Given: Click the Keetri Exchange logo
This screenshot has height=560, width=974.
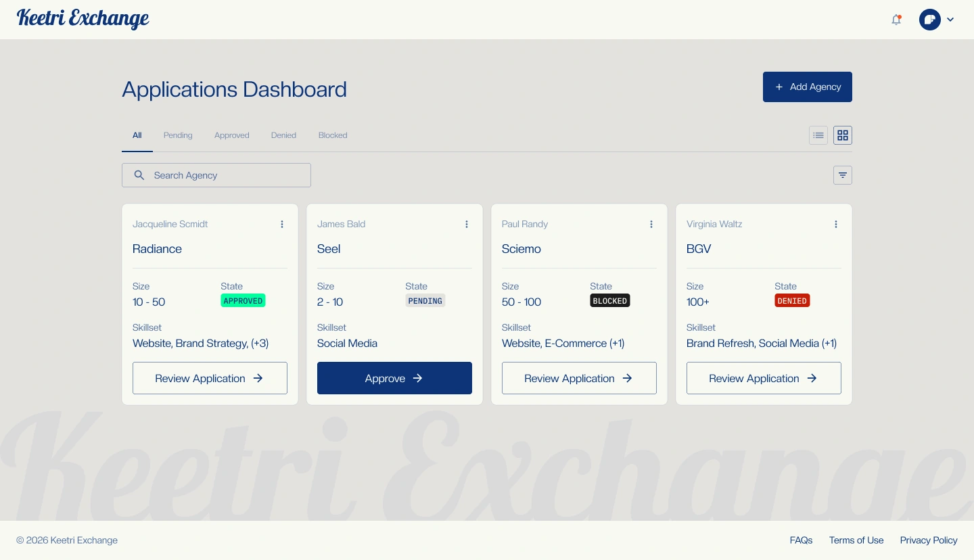Looking at the screenshot, I should pos(83,18).
